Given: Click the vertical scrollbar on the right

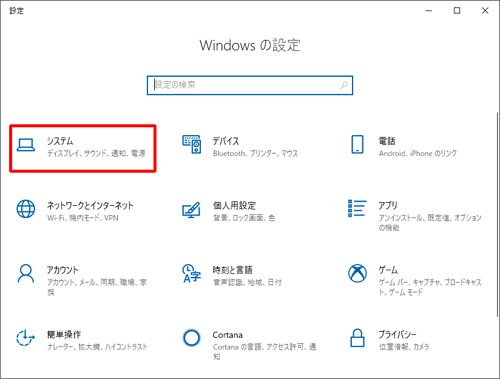Looking at the screenshot, I should tap(498, 215).
